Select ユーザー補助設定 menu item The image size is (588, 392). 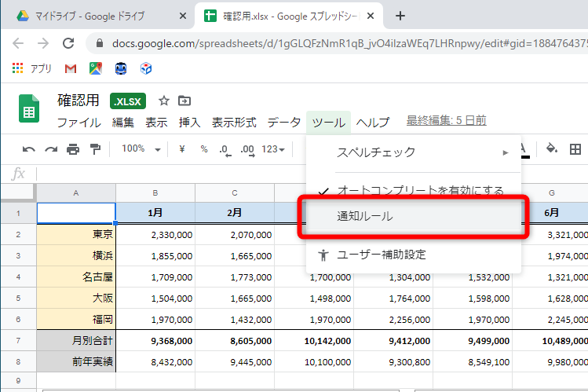coord(414,255)
